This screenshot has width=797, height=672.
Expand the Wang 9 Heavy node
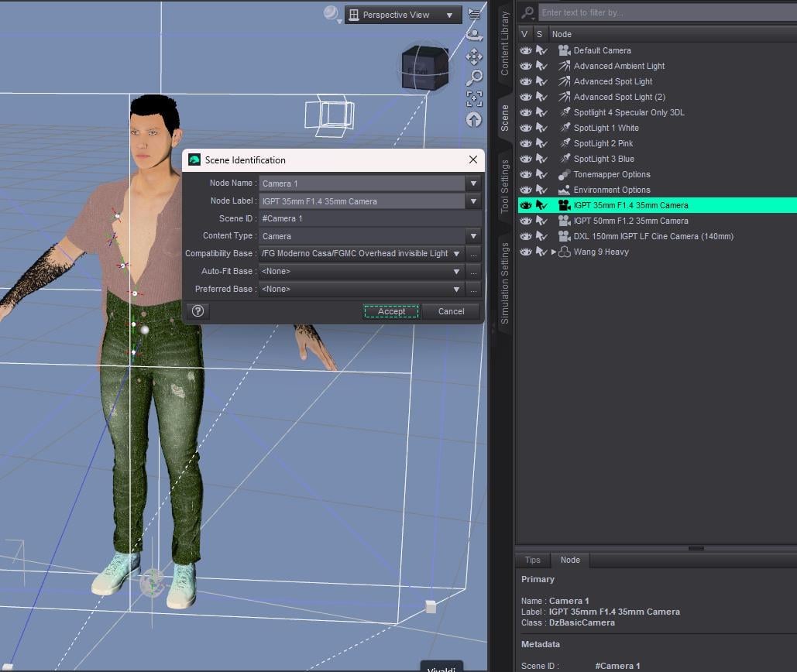coord(554,252)
